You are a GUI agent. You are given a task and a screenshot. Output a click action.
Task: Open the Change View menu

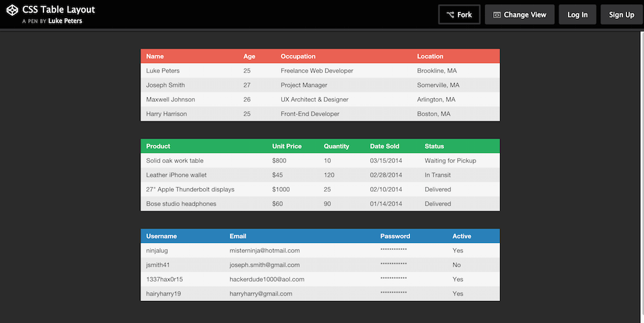pos(516,14)
